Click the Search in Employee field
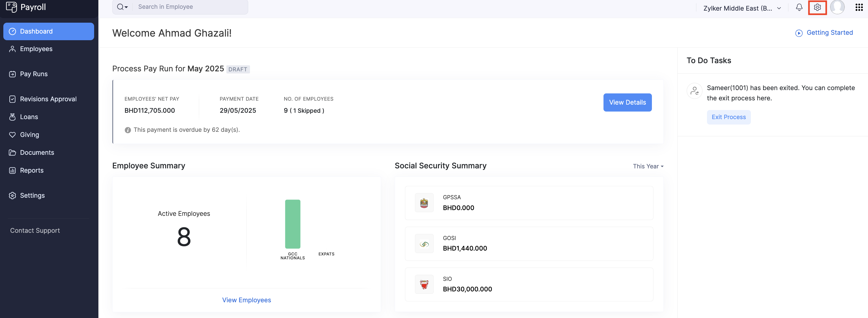 pyautogui.click(x=190, y=7)
